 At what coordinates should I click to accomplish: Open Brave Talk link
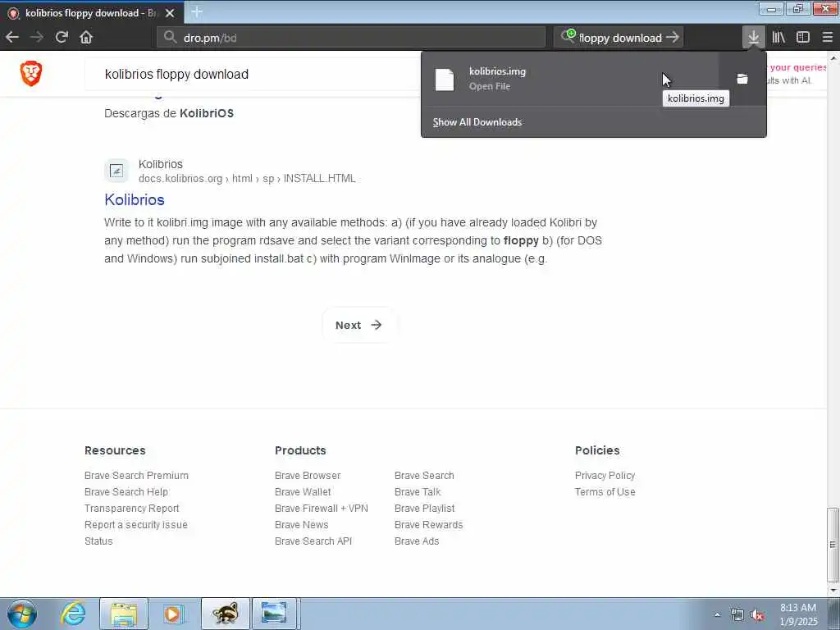click(418, 492)
